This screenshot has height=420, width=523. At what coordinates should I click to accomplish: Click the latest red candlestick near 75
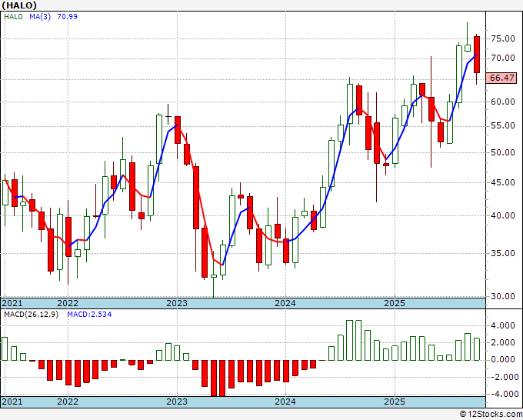(477, 55)
